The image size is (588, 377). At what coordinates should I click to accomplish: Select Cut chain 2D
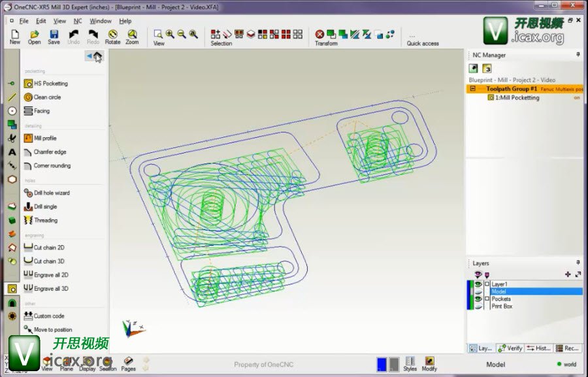click(x=44, y=248)
